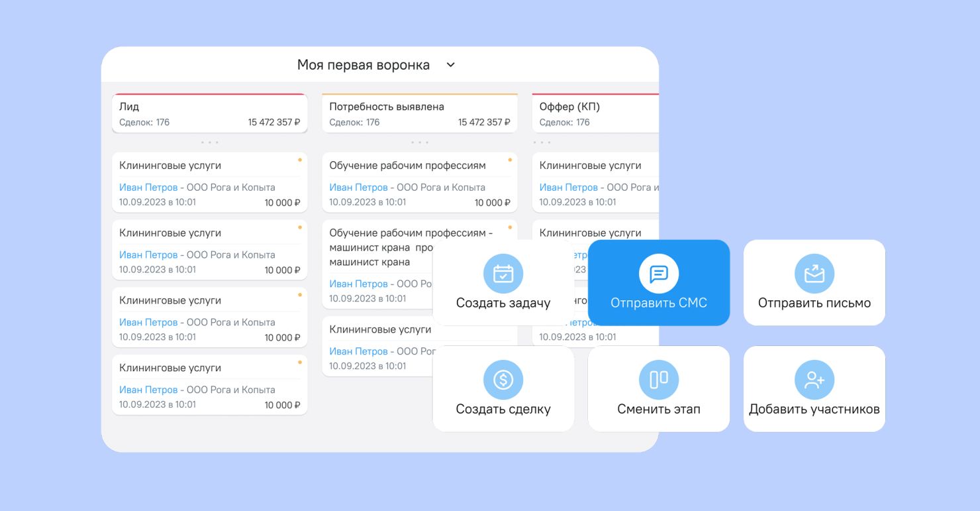Click the ruble coin icon for Создать сделку

[503, 380]
